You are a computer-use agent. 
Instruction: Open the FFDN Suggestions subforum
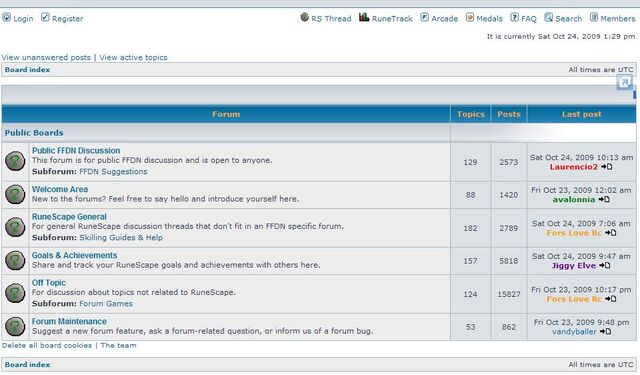113,172
